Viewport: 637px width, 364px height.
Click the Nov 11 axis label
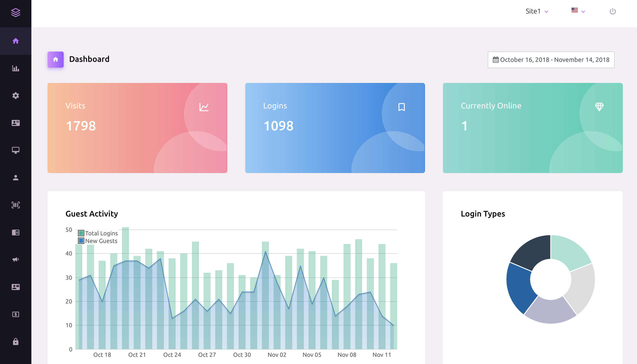click(382, 355)
